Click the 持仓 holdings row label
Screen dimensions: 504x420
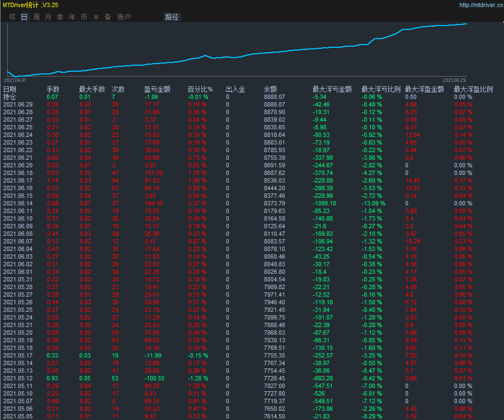(10, 97)
